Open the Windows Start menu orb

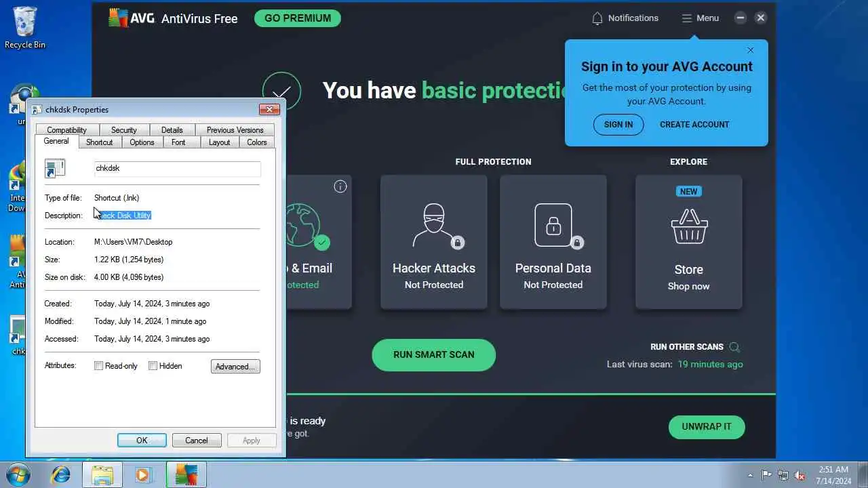point(18,474)
